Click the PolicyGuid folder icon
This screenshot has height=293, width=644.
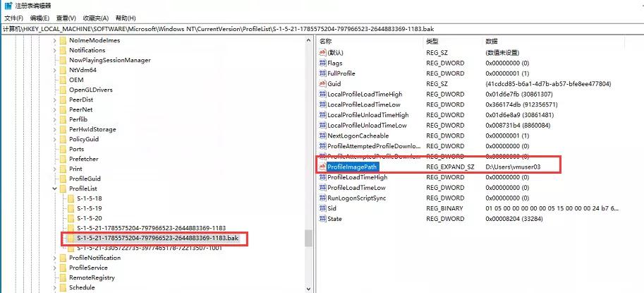pyautogui.click(x=63, y=139)
